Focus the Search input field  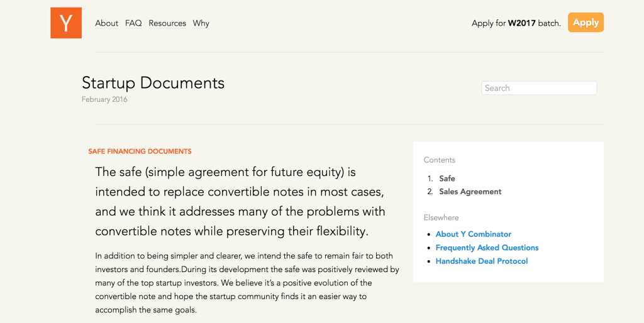coord(539,88)
